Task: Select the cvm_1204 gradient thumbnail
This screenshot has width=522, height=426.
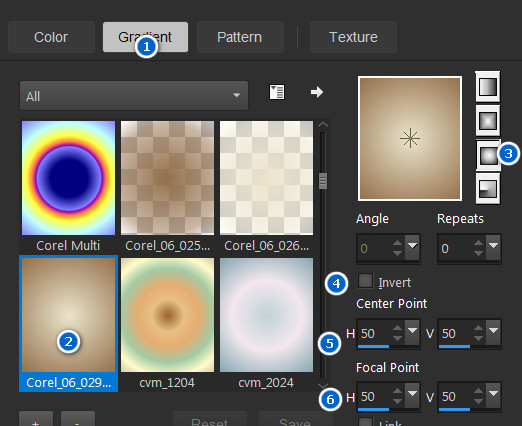Action: click(x=167, y=315)
